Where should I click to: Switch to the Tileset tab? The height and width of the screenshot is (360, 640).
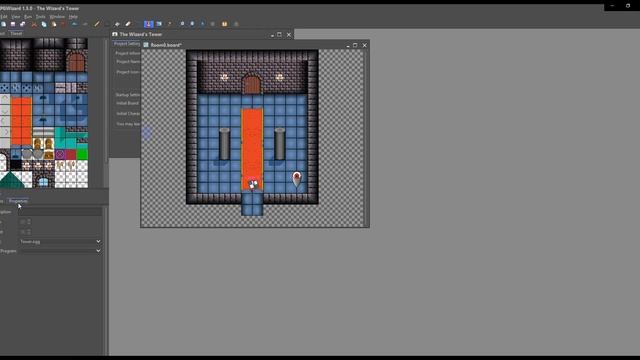[x=16, y=33]
